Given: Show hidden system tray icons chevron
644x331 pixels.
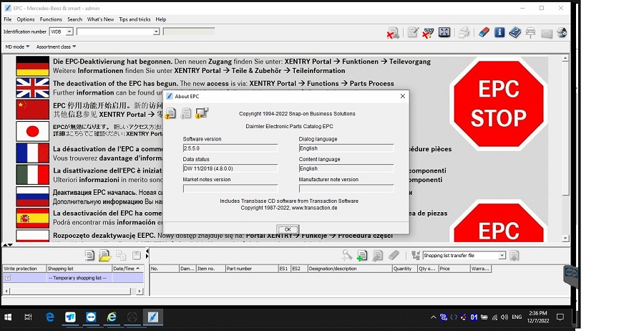Looking at the screenshot, I should coord(433,317).
